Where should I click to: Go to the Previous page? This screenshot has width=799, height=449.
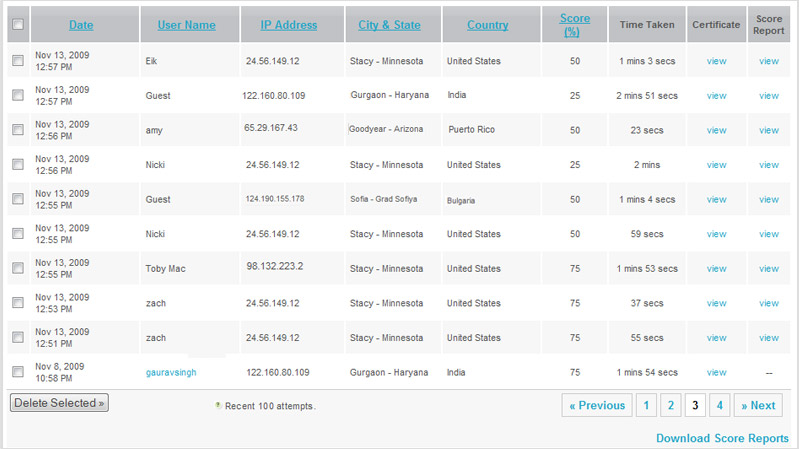[596, 405]
